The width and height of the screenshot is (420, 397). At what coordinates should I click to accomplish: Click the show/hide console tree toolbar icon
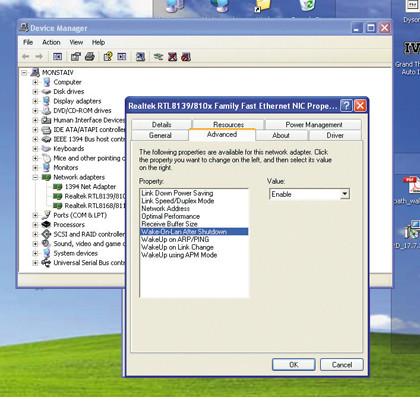click(x=58, y=57)
